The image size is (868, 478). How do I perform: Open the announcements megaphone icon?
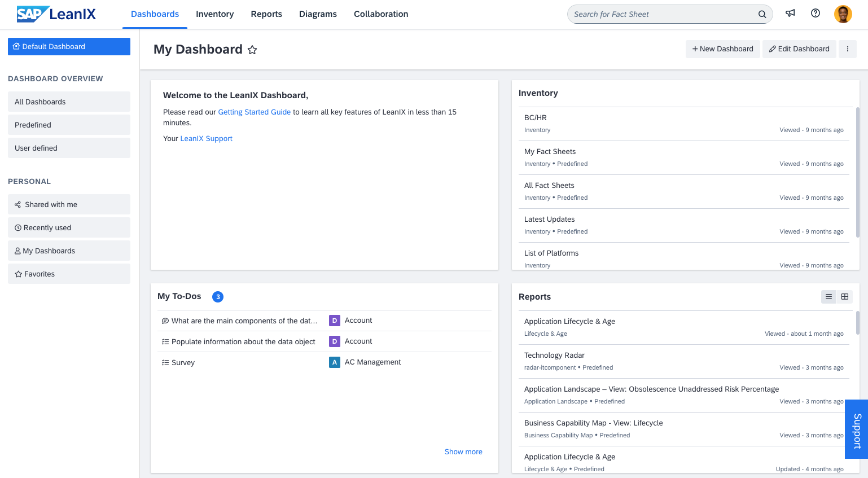pyautogui.click(x=790, y=14)
